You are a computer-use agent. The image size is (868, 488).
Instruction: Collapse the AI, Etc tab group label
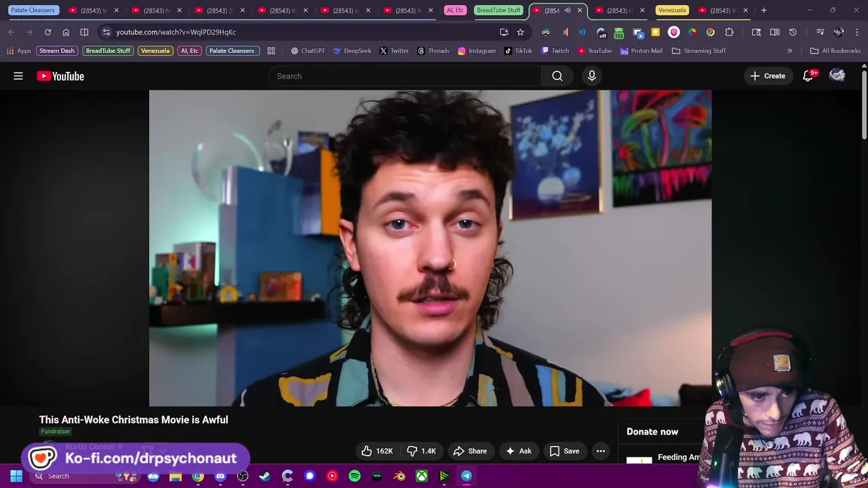point(455,10)
